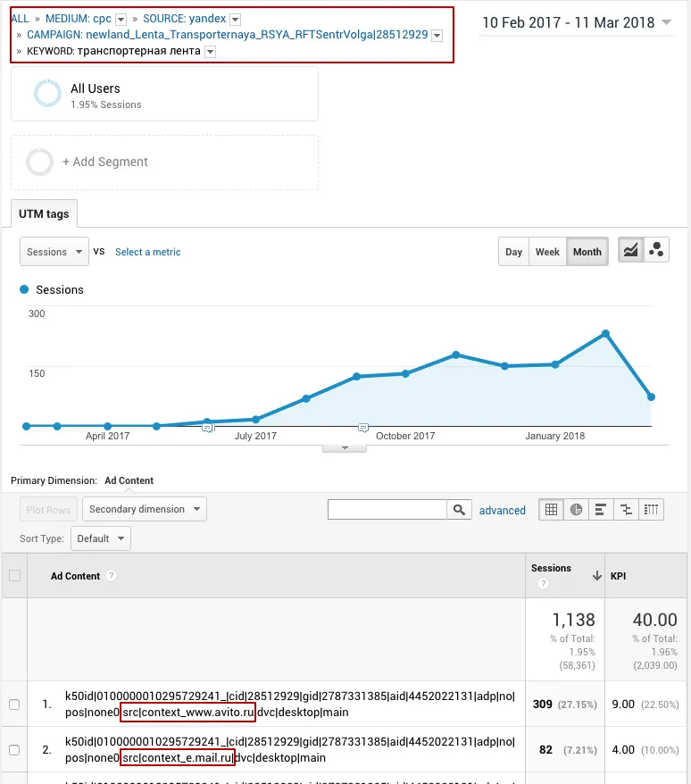
Task: Switch chart granularity to Month
Action: point(587,252)
